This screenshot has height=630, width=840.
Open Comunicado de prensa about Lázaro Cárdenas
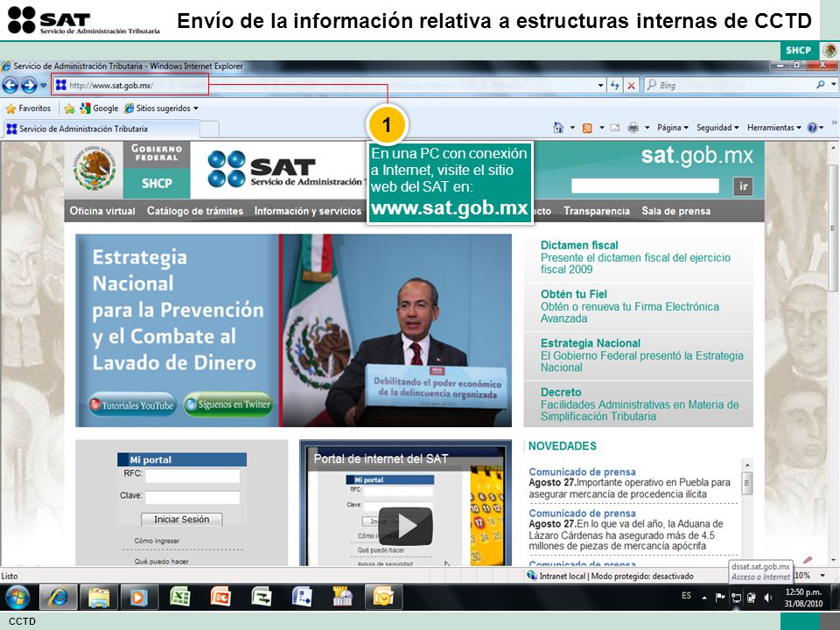point(583,514)
